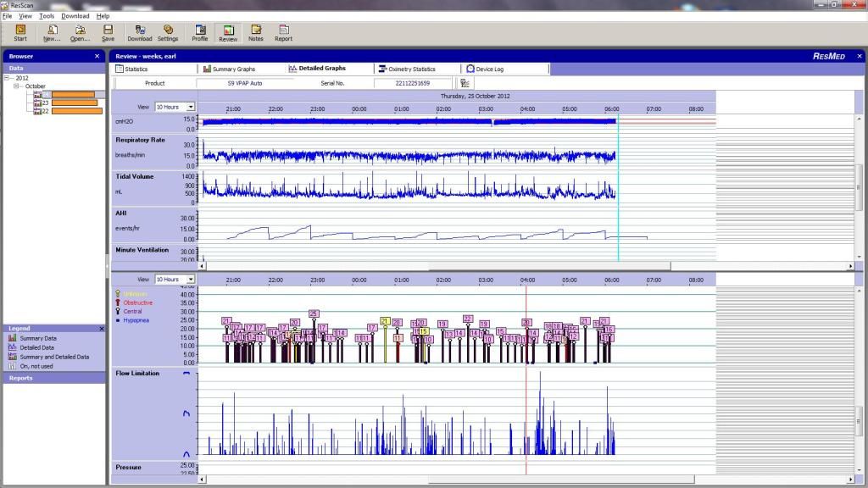This screenshot has height=488, width=868.
Task: Click the icon next to the serial number field
Action: coord(465,83)
